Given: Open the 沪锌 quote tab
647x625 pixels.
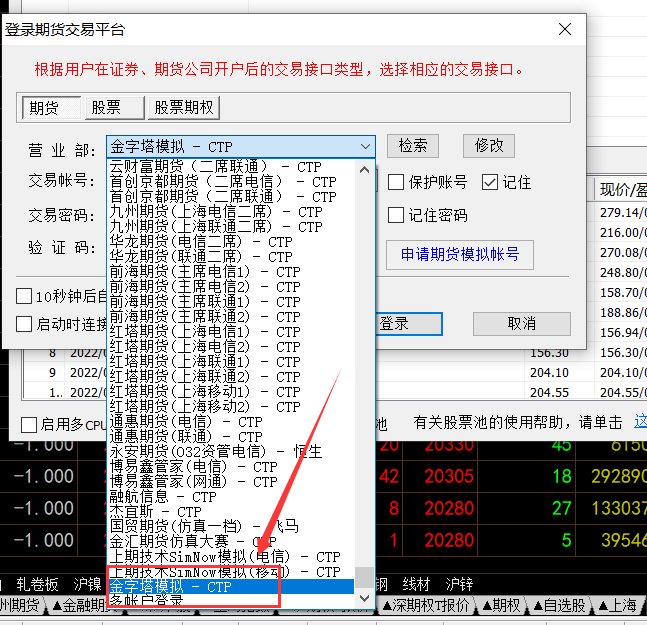Looking at the screenshot, I should (x=459, y=584).
